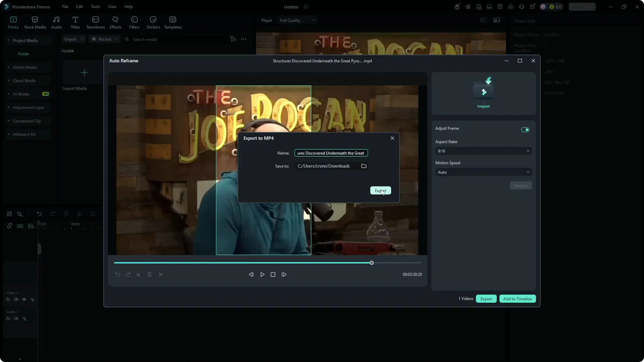The height and width of the screenshot is (362, 644).
Task: Open the Tools menu
Action: click(95, 7)
